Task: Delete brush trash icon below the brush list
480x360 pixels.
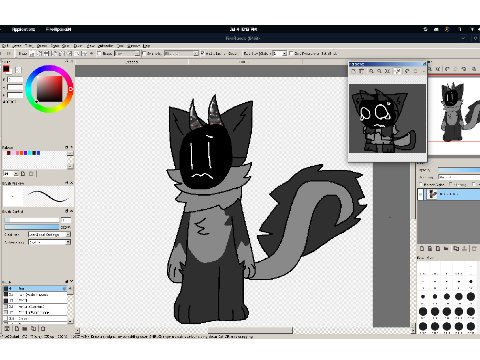Action: [x=43, y=329]
